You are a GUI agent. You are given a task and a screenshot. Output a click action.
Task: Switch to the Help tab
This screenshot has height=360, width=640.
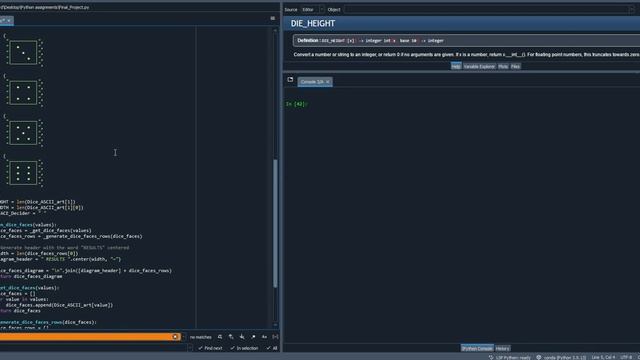[x=456, y=66]
